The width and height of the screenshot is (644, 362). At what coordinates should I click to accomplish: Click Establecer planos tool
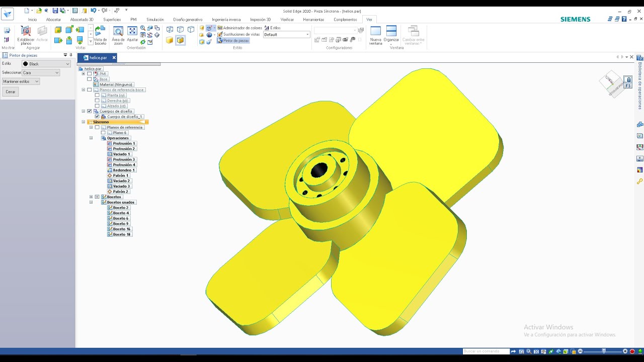coord(26,35)
